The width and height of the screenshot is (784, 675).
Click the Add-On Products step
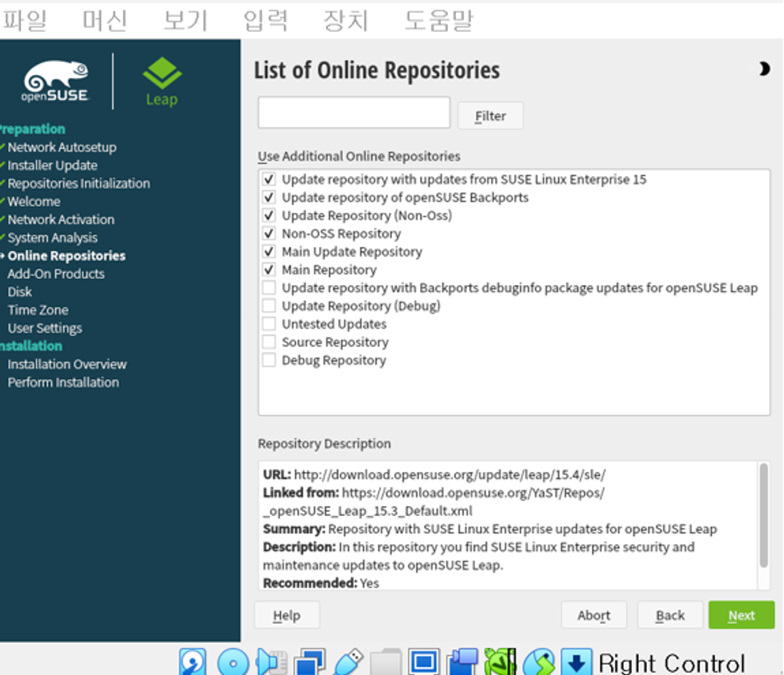[56, 273]
